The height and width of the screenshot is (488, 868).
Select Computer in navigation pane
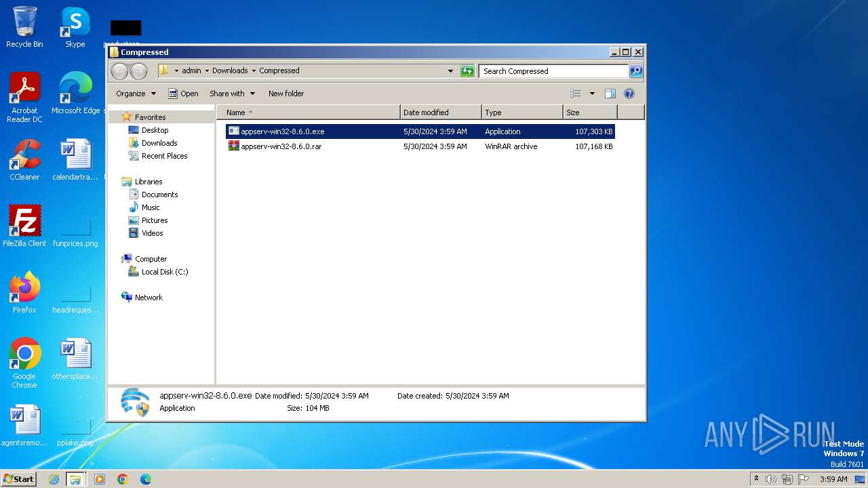tap(151, 259)
